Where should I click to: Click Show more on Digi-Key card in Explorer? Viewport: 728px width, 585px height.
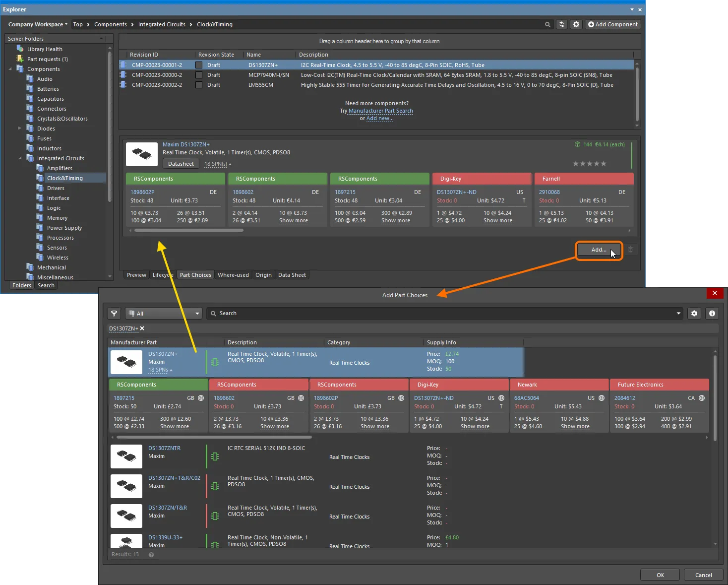(x=498, y=220)
